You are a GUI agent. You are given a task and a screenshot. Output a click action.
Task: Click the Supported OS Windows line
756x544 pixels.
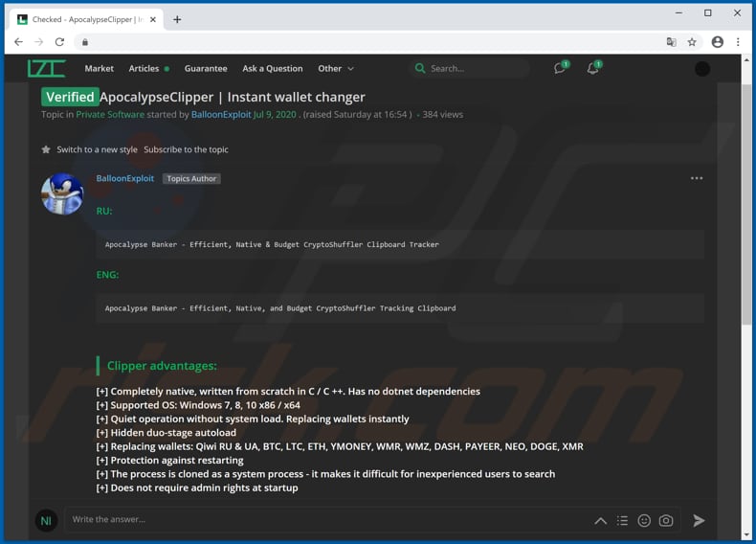[x=198, y=405]
